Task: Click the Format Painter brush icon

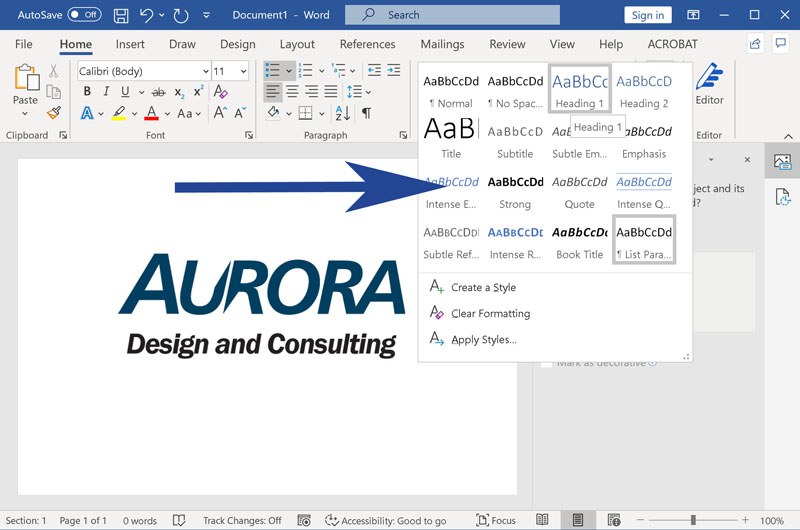Action: pos(54,112)
